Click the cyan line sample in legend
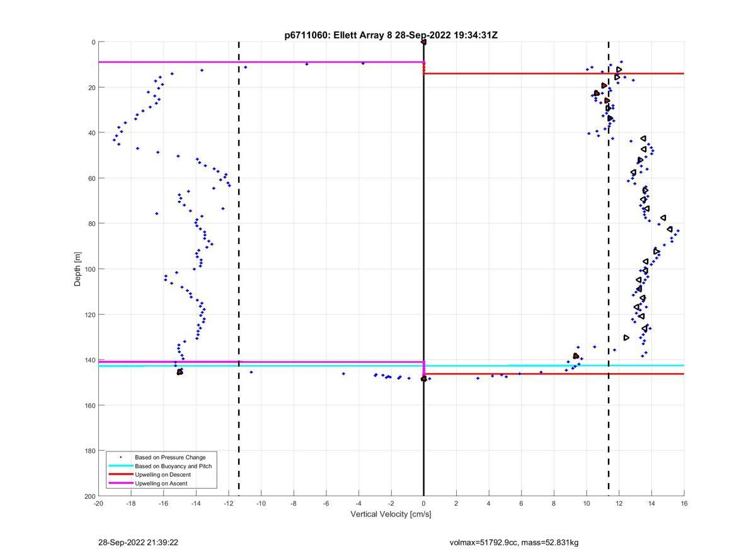 click(120, 466)
